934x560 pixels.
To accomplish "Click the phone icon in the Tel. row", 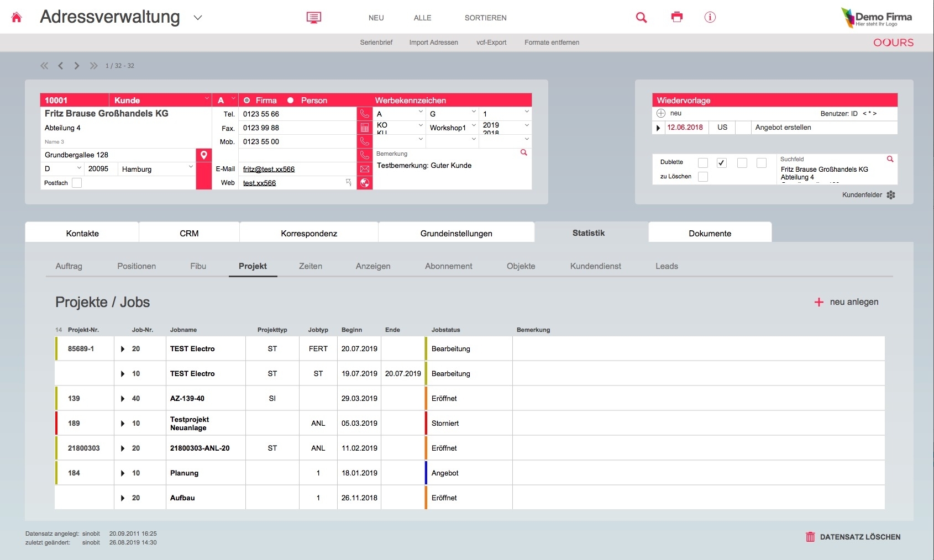I will click(365, 114).
